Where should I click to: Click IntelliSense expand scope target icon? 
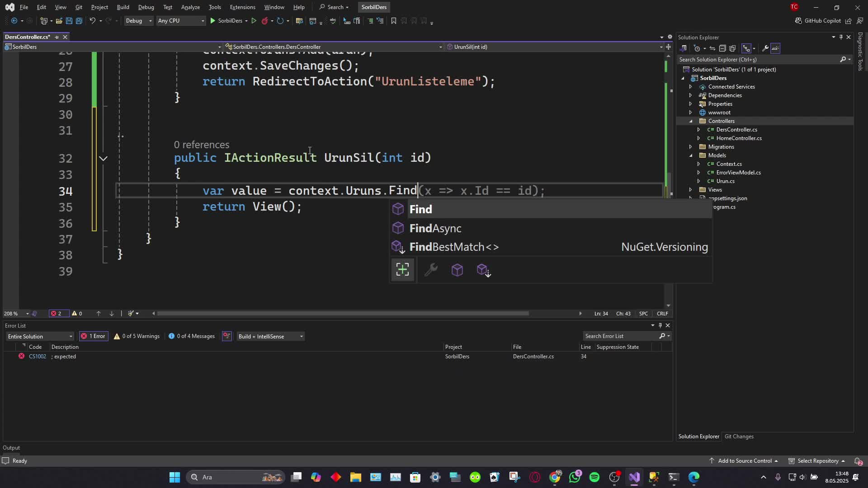coord(402,270)
